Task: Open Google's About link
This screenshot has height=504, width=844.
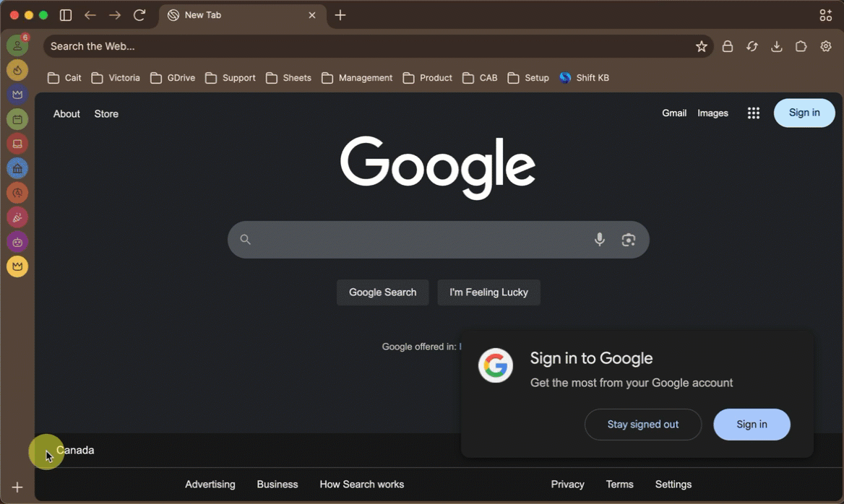Action: 66,114
